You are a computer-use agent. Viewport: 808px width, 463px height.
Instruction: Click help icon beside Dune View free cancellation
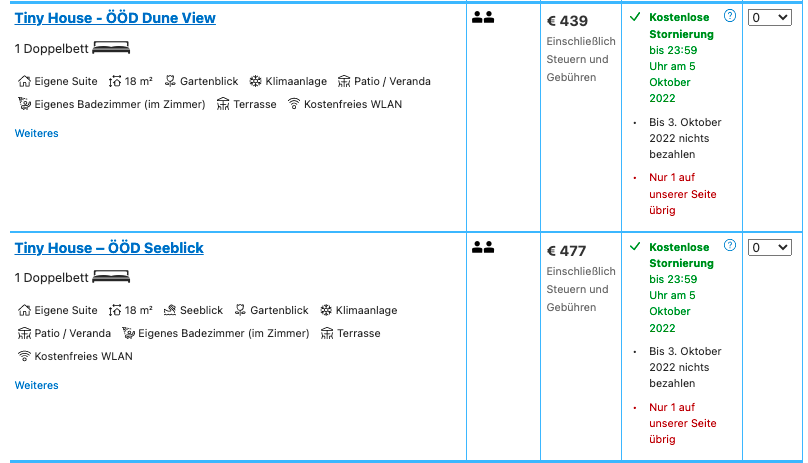click(x=730, y=16)
